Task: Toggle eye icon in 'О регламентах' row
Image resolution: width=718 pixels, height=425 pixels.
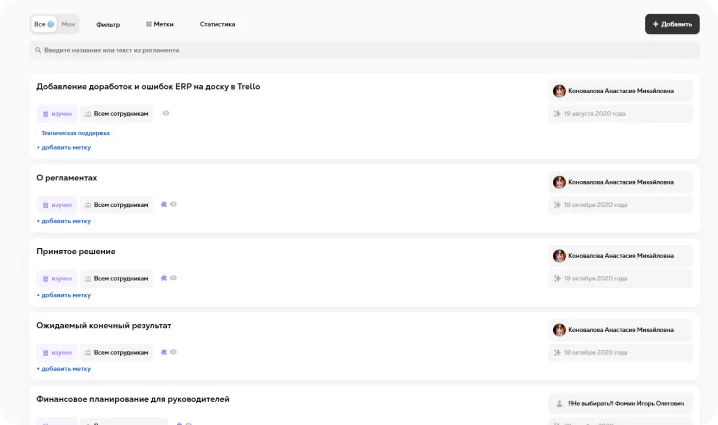Action: [x=174, y=204]
